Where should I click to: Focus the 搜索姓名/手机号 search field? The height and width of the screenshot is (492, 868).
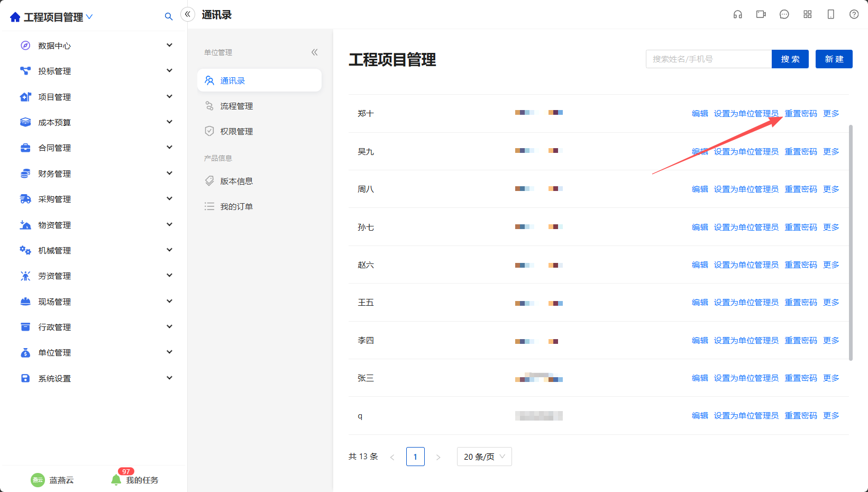pos(709,59)
